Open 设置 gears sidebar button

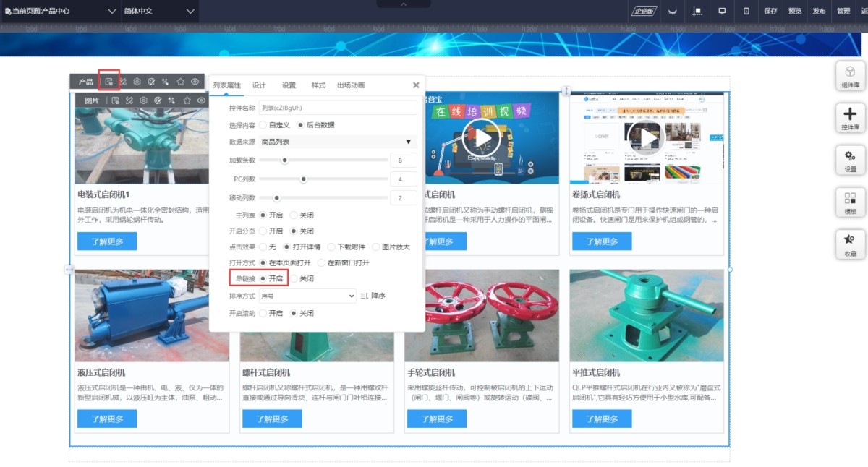pos(850,160)
